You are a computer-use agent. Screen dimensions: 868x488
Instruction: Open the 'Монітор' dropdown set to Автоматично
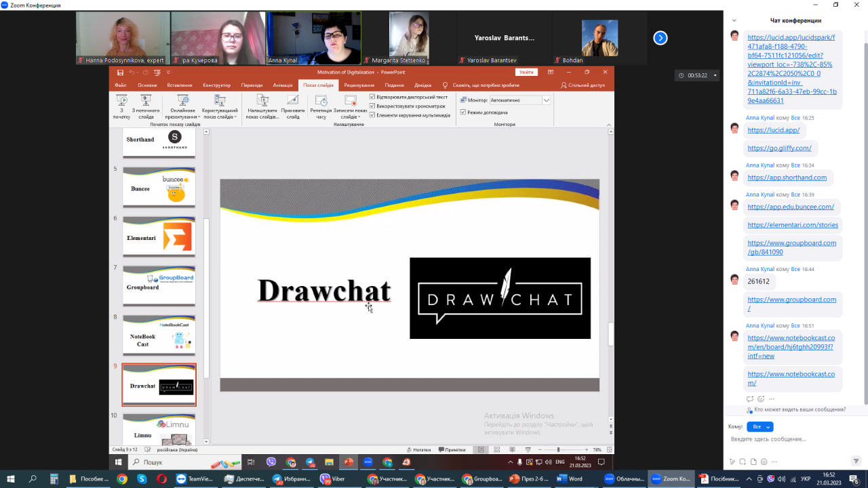pyautogui.click(x=546, y=100)
